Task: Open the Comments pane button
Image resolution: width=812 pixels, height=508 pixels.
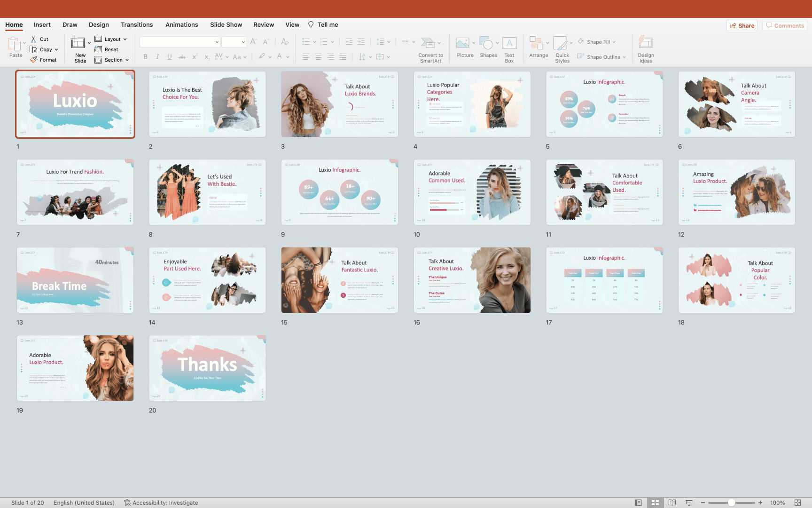Action: tap(785, 26)
